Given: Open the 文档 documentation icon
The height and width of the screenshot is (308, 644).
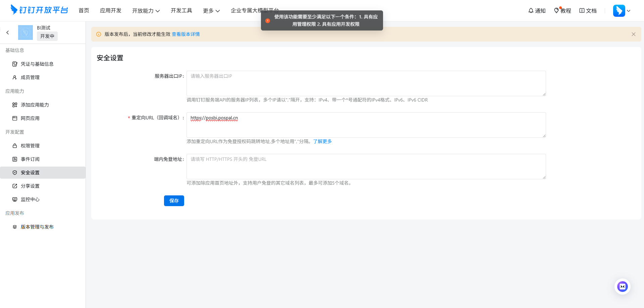Looking at the screenshot, I should coord(588,10).
